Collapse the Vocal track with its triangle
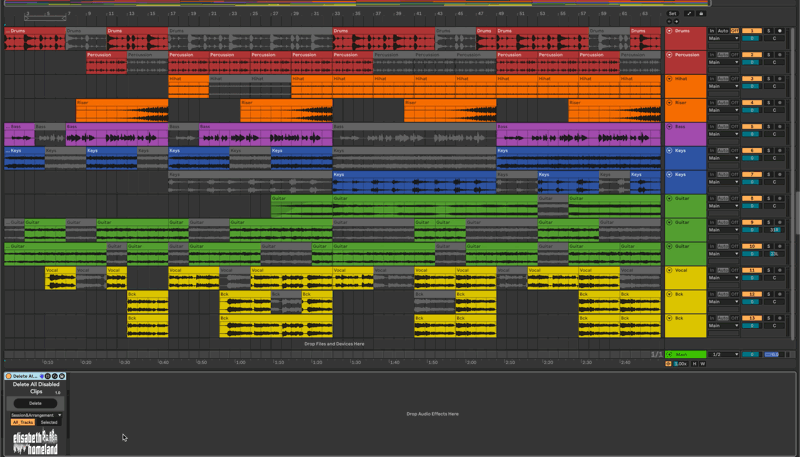The height and width of the screenshot is (457, 800). [x=669, y=271]
